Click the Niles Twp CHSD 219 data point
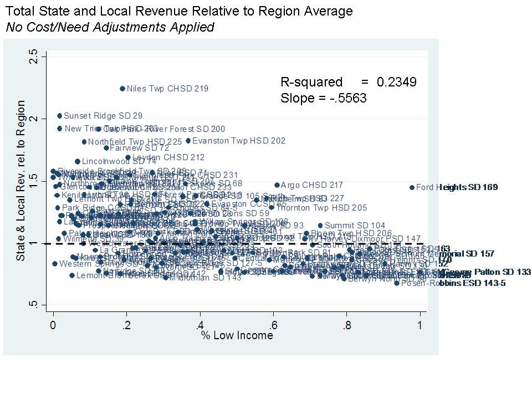Image resolution: width=532 pixels, height=399 pixels. tap(122, 89)
